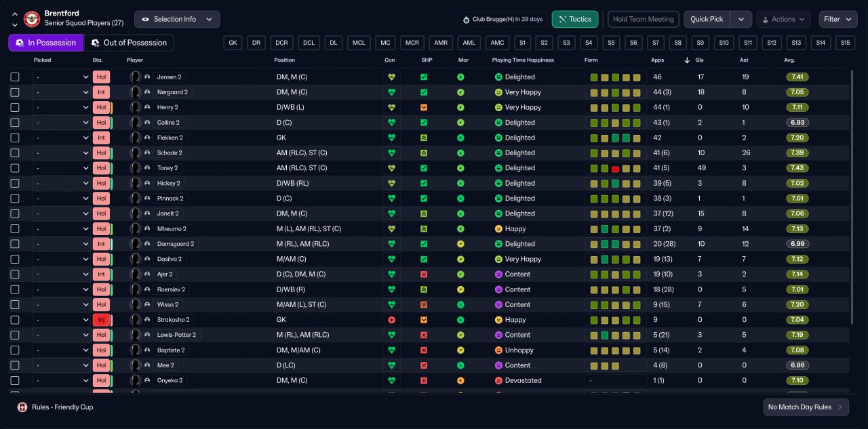Select the GK position slot
The width and height of the screenshot is (868, 429).
[233, 43]
